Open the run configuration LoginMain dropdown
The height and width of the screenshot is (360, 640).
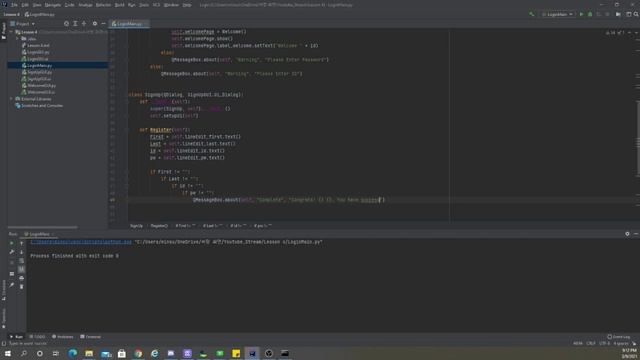coord(557,14)
